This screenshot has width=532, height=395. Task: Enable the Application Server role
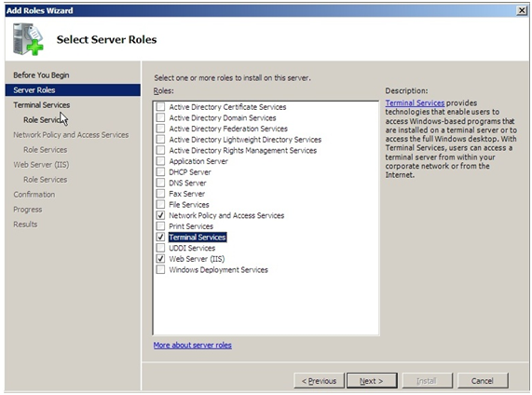click(x=160, y=161)
